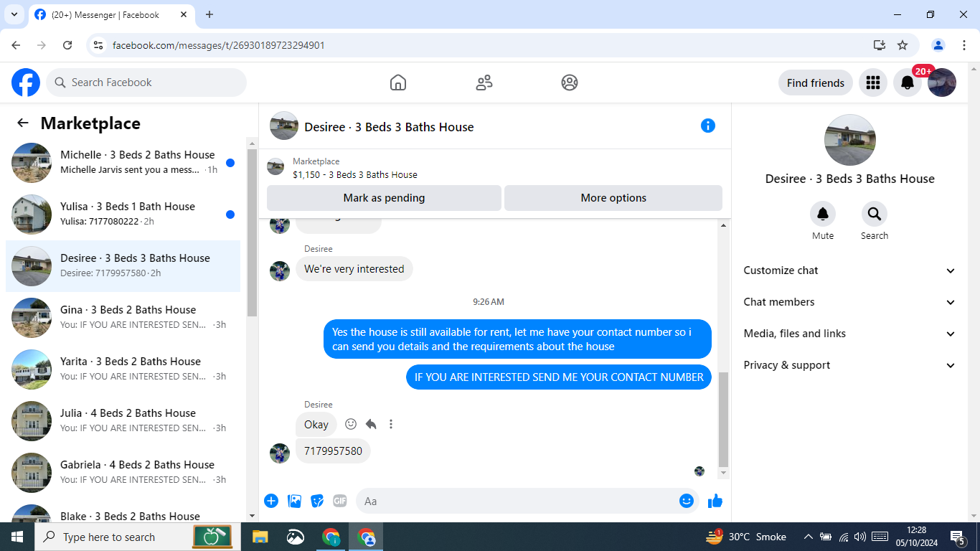The height and width of the screenshot is (551, 980).
Task: Open the taskbar clock showing 12:28
Action: 916,537
